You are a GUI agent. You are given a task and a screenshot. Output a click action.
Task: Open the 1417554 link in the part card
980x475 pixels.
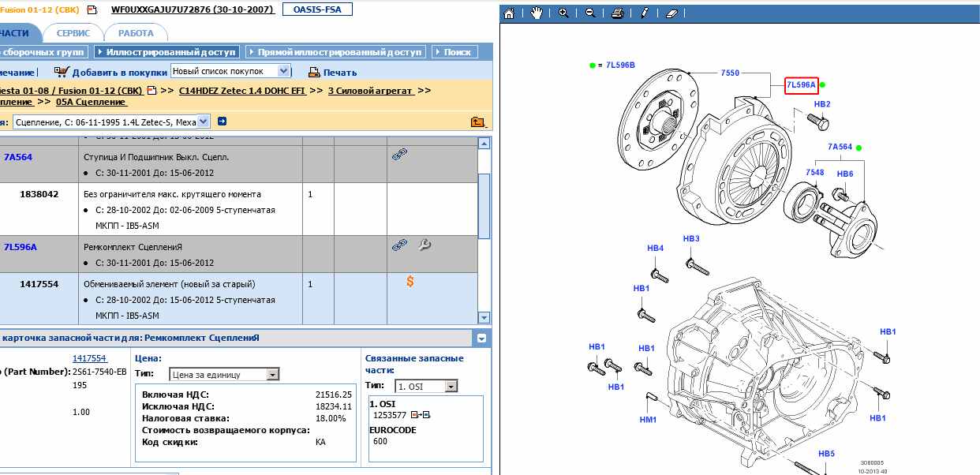pos(90,358)
